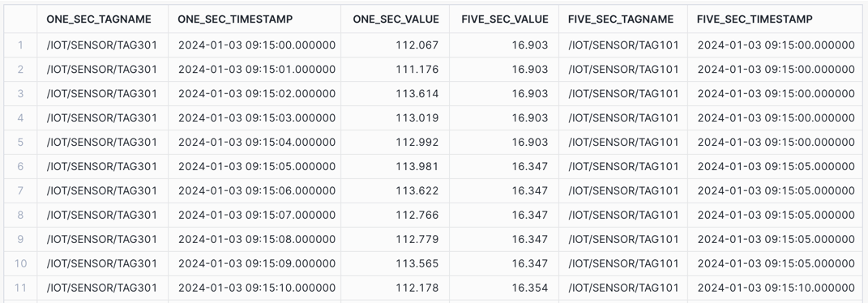Select the FIVE_SEC_TIMESTAMP column header
868x303 pixels.
775,19
